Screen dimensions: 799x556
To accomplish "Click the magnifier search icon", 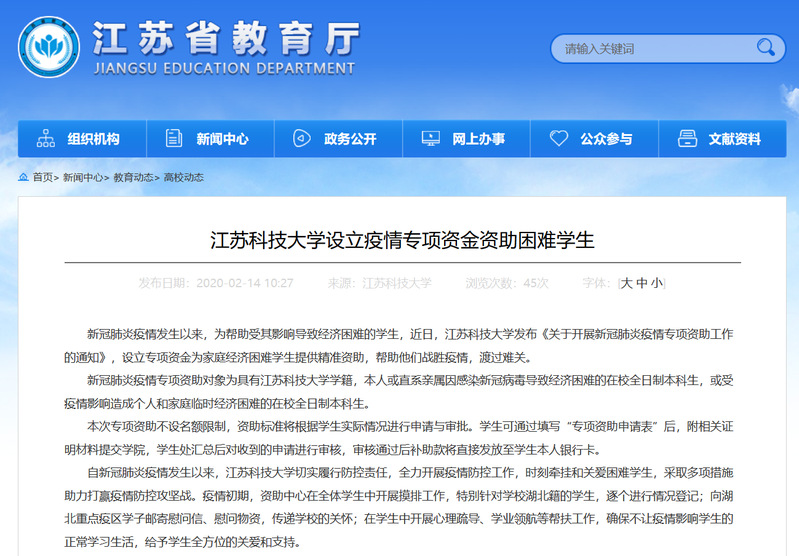I will [765, 47].
